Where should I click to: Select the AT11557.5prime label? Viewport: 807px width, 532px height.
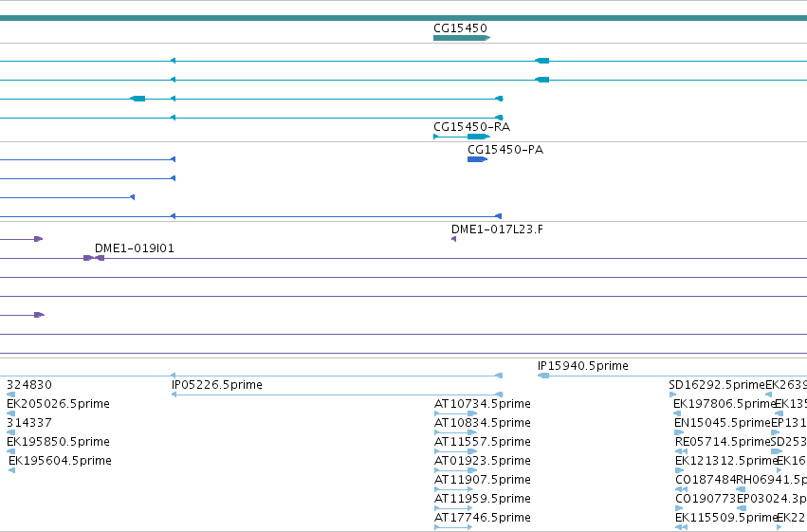coord(483,442)
